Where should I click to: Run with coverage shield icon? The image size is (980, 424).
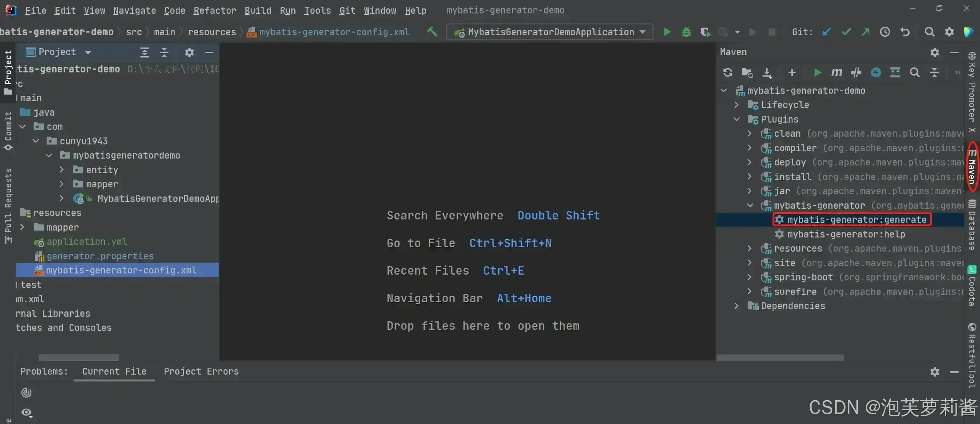705,32
